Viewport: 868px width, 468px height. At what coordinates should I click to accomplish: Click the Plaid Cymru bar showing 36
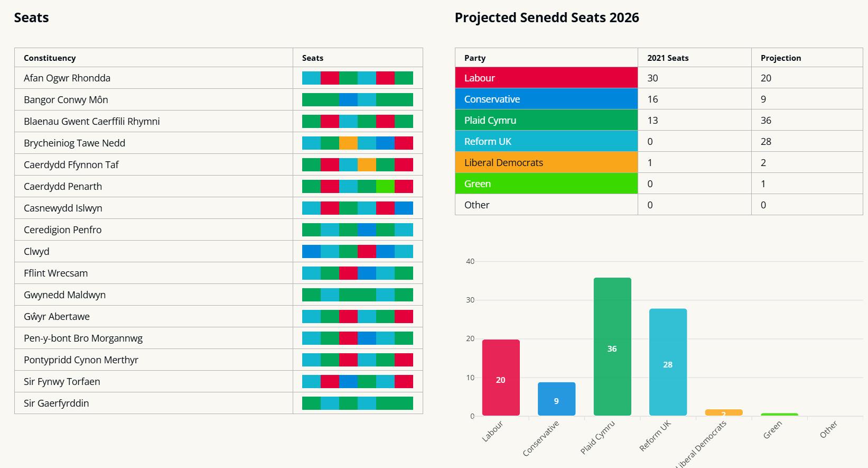point(612,346)
